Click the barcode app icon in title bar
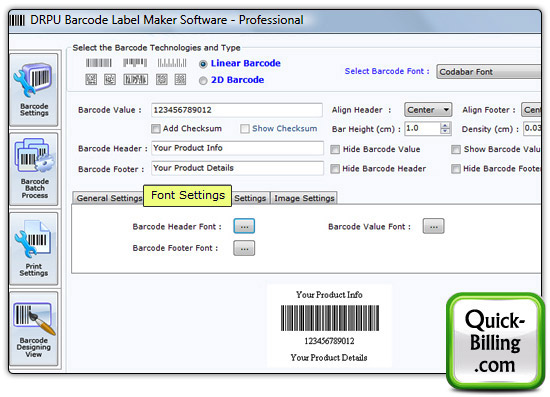This screenshot has height=397, width=550. [17, 20]
